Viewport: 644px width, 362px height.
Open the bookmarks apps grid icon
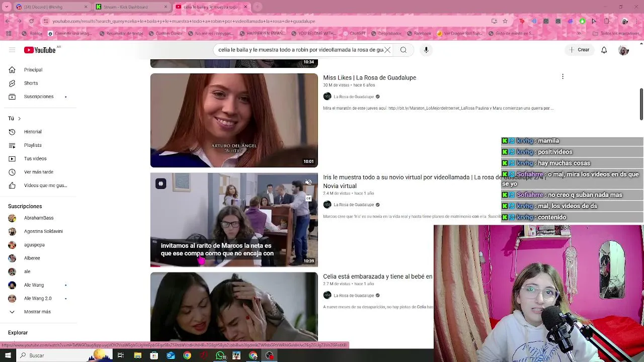click(x=9, y=34)
